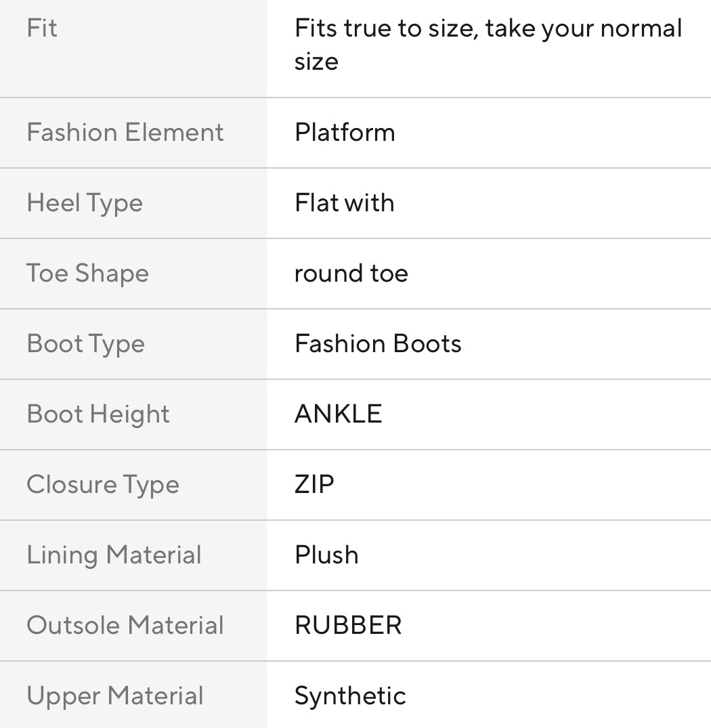Click the "Fashion Element" label
This screenshot has height=728, width=711.
(125, 132)
